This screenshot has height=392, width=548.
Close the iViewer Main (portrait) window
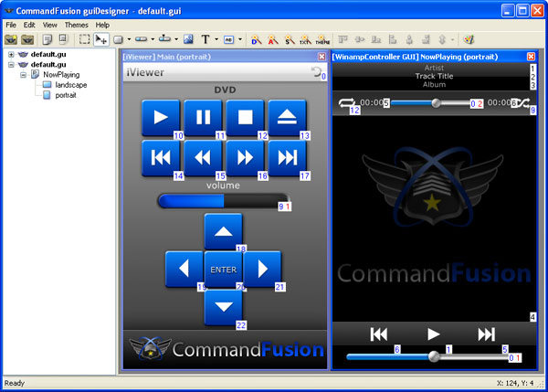(x=321, y=57)
